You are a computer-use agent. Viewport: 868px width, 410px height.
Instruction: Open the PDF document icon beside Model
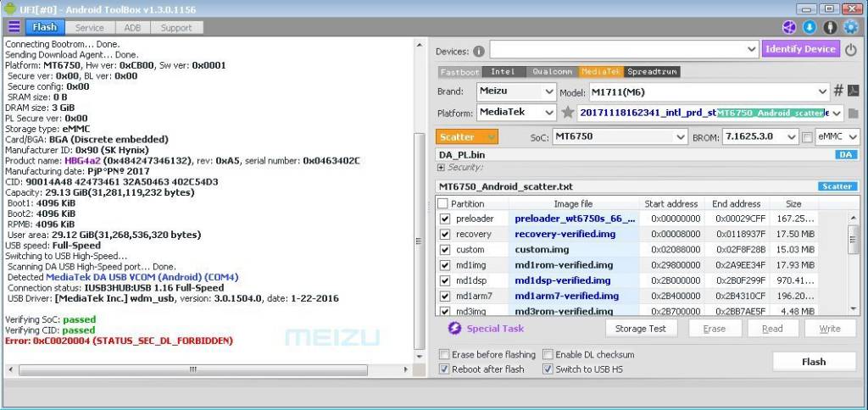pyautogui.click(x=853, y=91)
